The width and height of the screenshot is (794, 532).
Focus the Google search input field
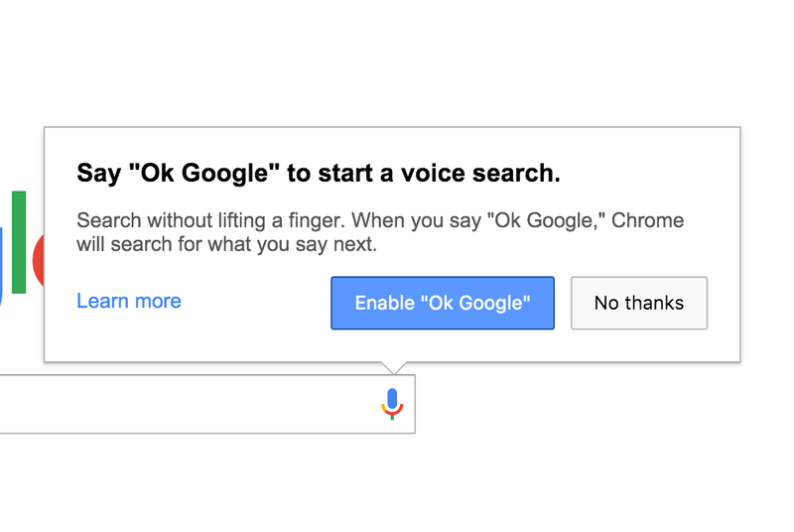click(x=179, y=404)
